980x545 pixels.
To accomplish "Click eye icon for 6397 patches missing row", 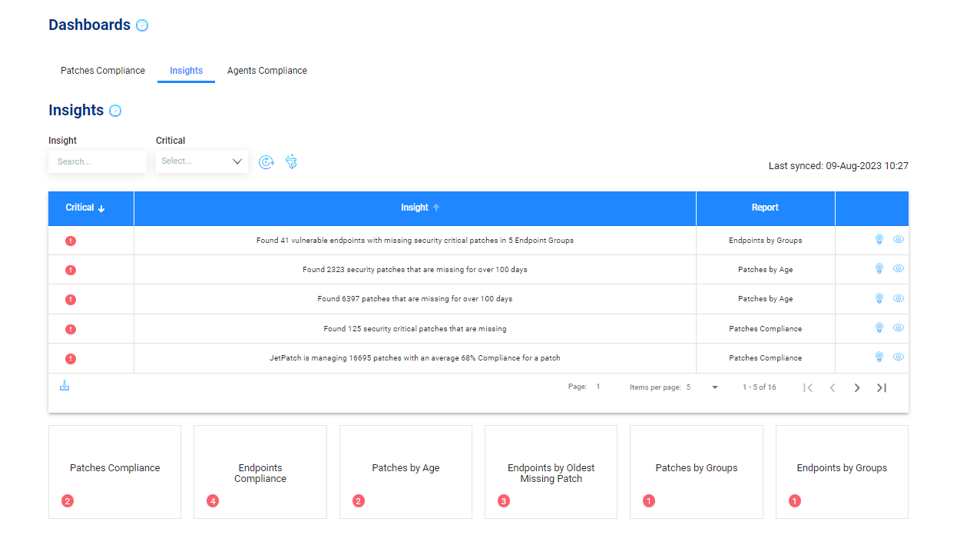I will click(899, 299).
